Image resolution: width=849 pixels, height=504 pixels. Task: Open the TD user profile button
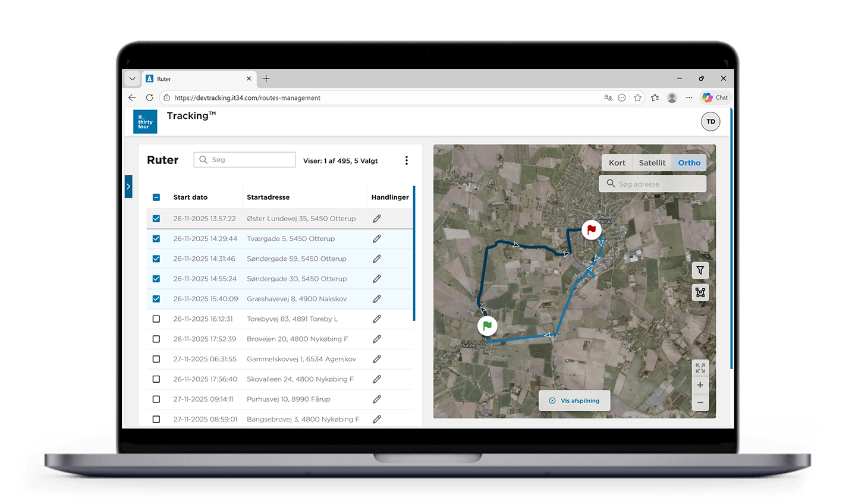[x=710, y=121]
